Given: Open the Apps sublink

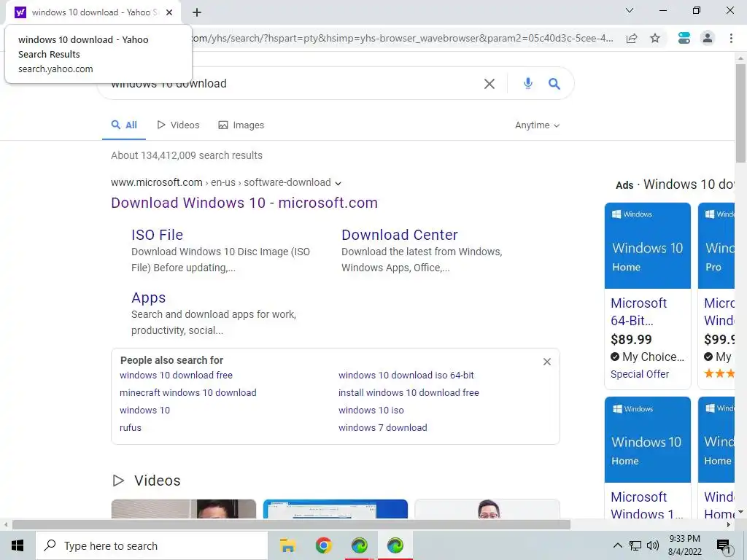Looking at the screenshot, I should point(149,297).
